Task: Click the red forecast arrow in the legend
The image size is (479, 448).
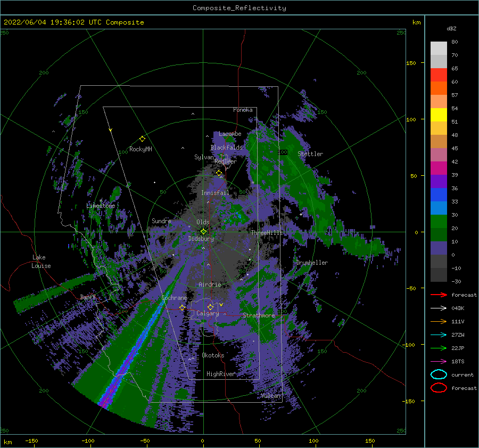Action: (x=439, y=295)
